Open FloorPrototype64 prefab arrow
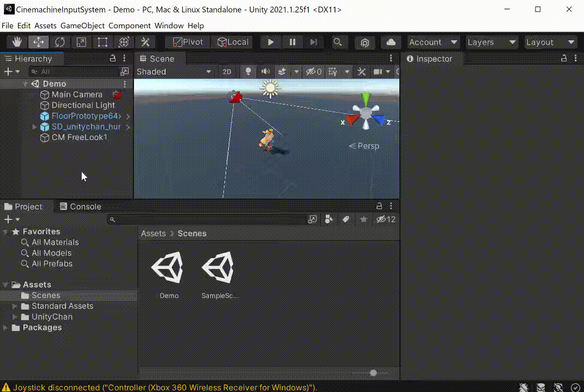The height and width of the screenshot is (392, 584). coord(128,117)
